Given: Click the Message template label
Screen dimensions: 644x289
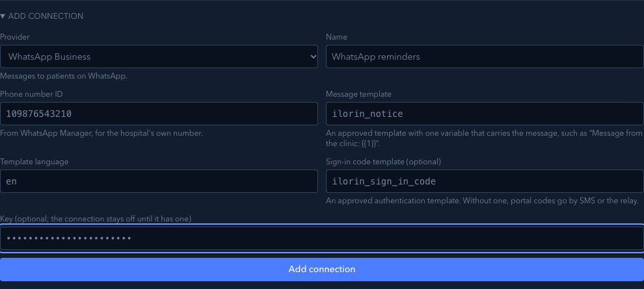Looking at the screenshot, I should click(x=358, y=94).
